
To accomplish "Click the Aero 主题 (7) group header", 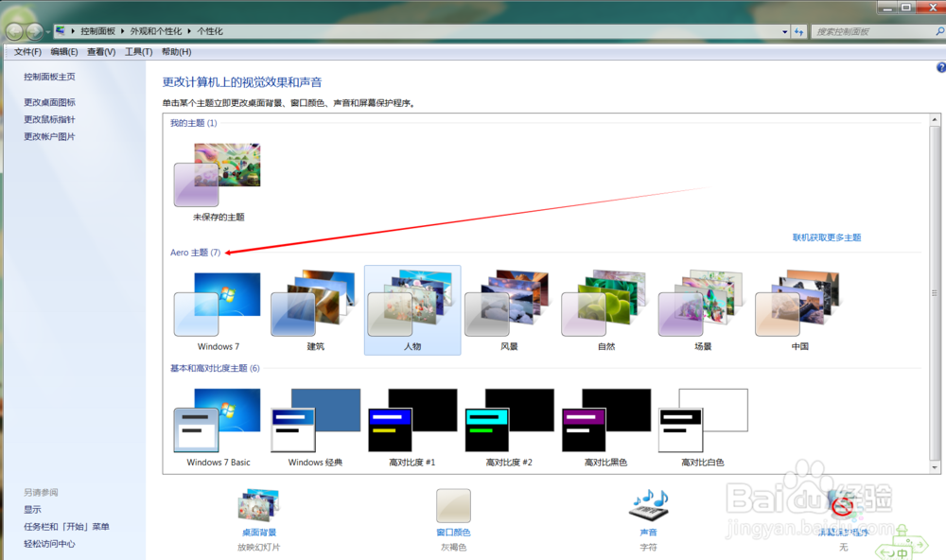I will (195, 253).
